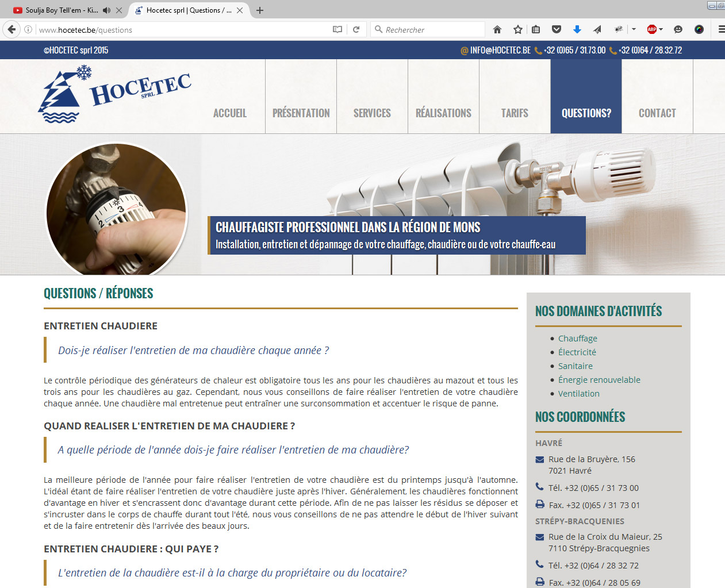Click the NOS COORDONNÉES sidebar heading
The height and width of the screenshot is (588, 725).
click(x=580, y=417)
